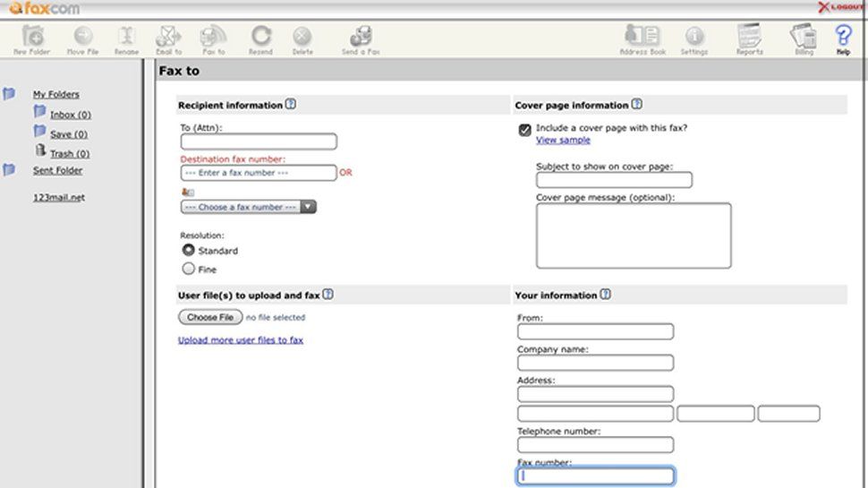Image resolution: width=868 pixels, height=488 pixels.
Task: Open the Address Book
Action: pos(642,37)
